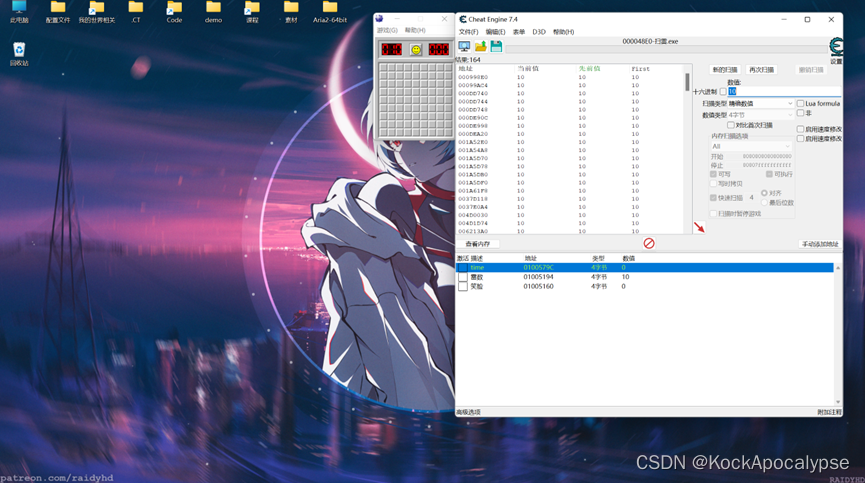Toggle the 十六进制 hex checkbox
865x483 pixels.
point(723,92)
